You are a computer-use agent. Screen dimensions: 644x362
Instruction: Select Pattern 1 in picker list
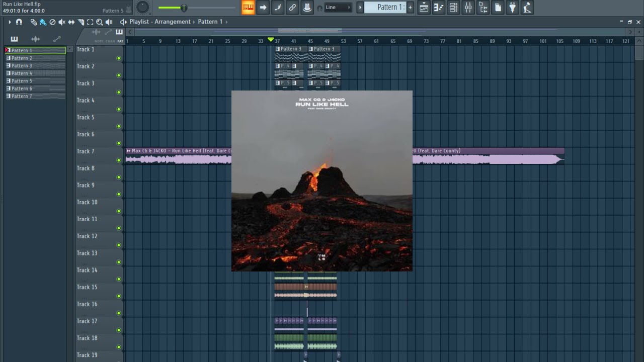(x=35, y=50)
